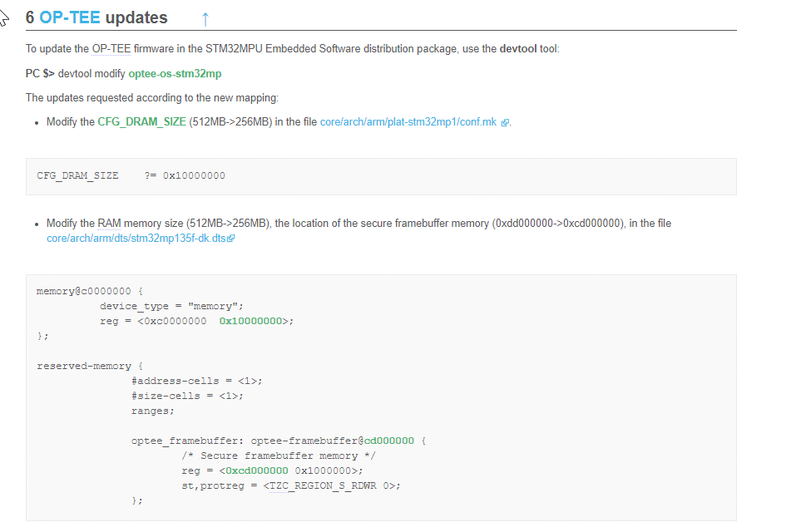The width and height of the screenshot is (806, 532).
Task: Click the CFG_DRAM_SIZE code snippet block
Action: (374, 176)
